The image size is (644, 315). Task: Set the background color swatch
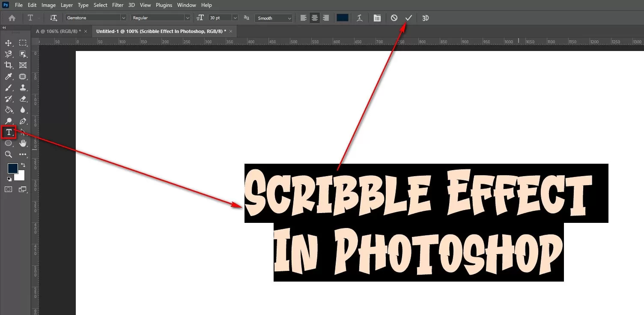pyautogui.click(x=21, y=177)
